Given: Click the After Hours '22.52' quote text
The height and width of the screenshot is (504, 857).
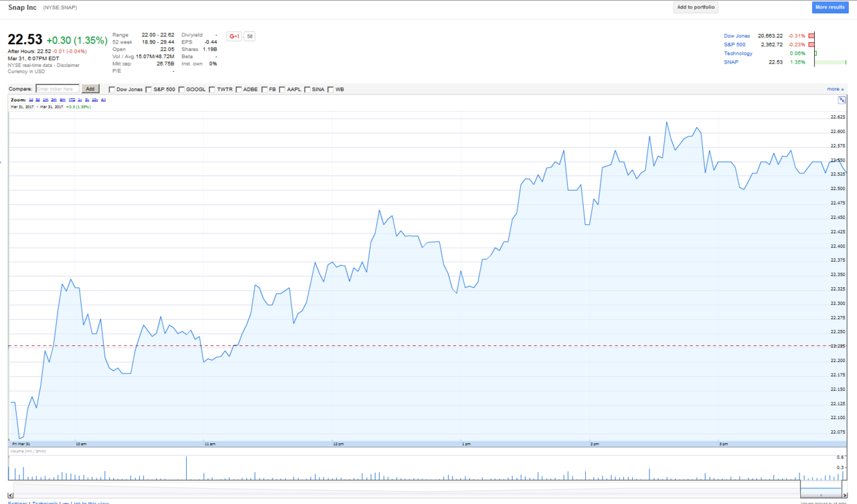Looking at the screenshot, I should click(44, 51).
